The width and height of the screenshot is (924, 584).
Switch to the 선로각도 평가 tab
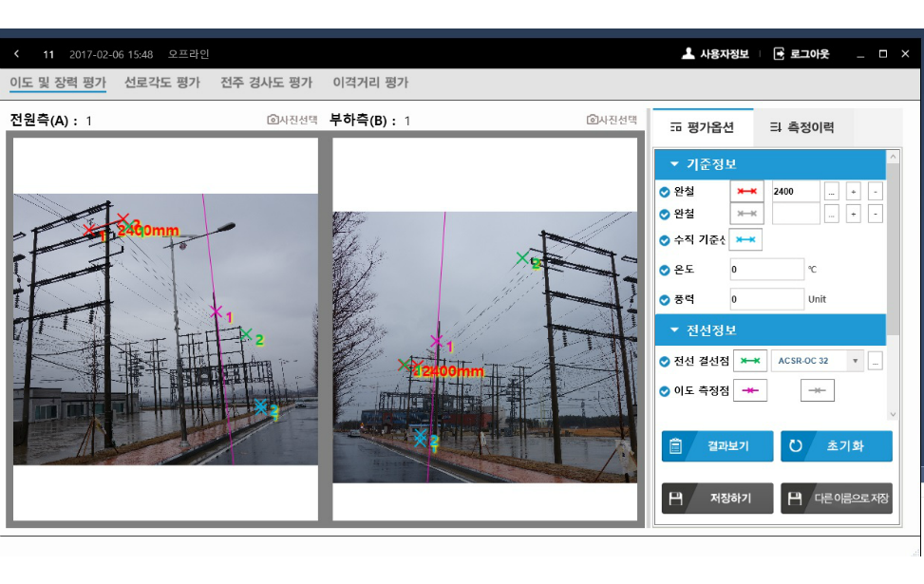[x=161, y=83]
